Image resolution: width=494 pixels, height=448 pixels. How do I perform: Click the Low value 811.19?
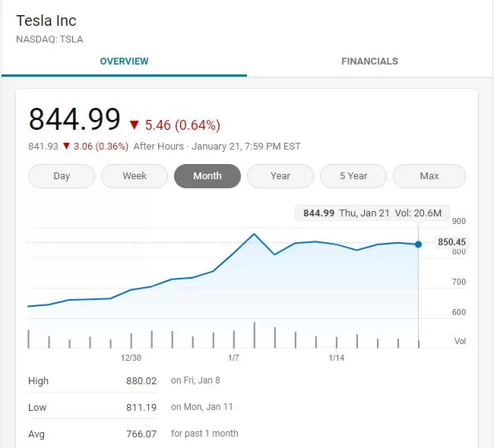click(141, 408)
